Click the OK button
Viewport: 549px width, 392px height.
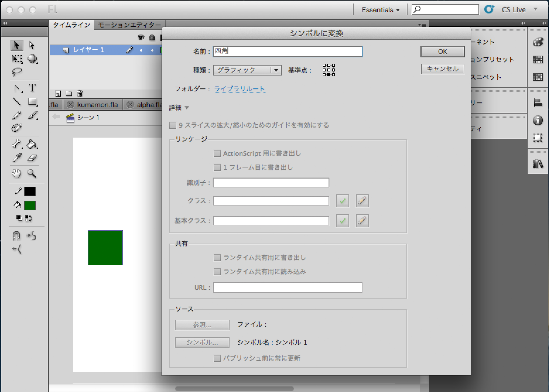442,52
